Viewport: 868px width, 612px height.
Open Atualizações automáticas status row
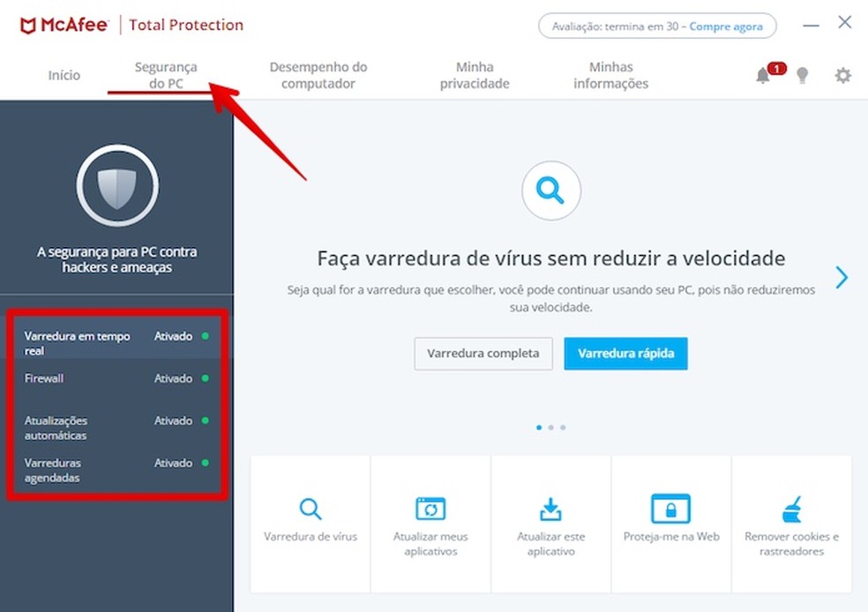tap(116, 427)
